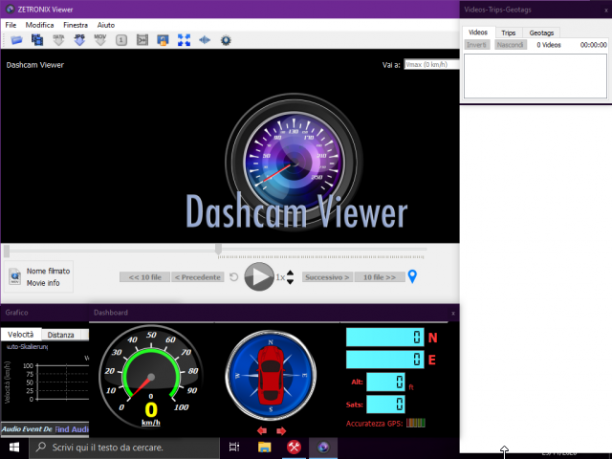
Task: Click the Inverti button
Action: click(477, 45)
